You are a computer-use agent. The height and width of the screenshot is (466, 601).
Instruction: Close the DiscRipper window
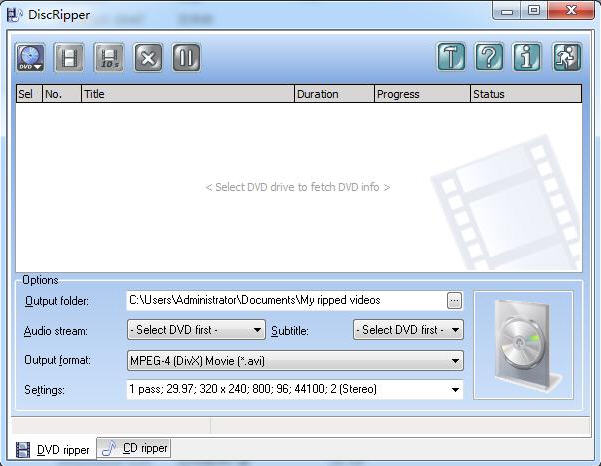tap(571, 11)
